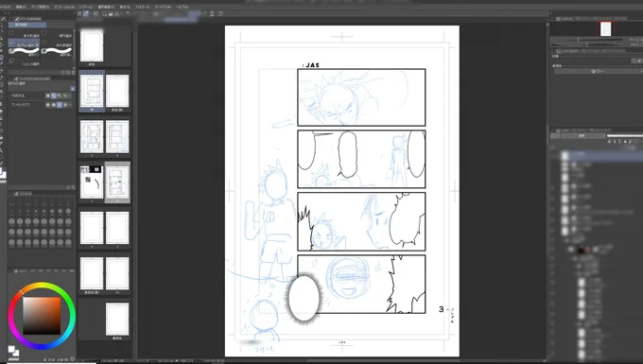Click the palette color icon in Layer panel
Screen dimensions: 643x364
[x=553, y=136]
